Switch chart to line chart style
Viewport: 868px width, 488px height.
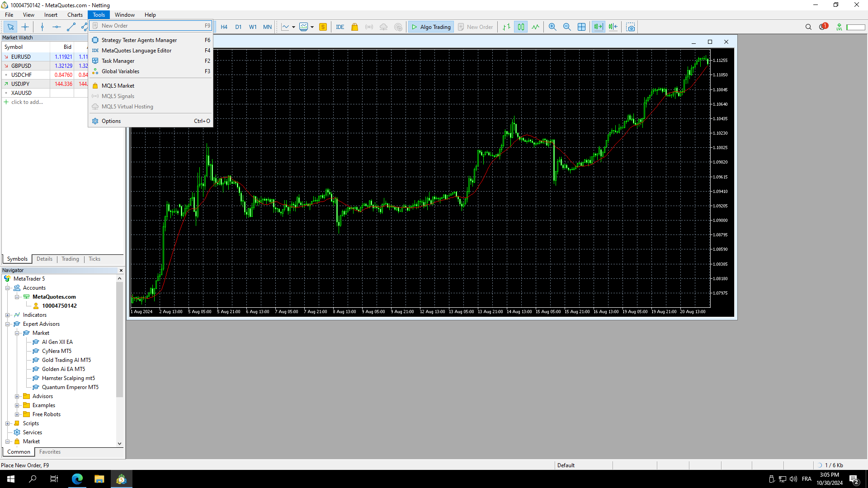[x=535, y=27]
